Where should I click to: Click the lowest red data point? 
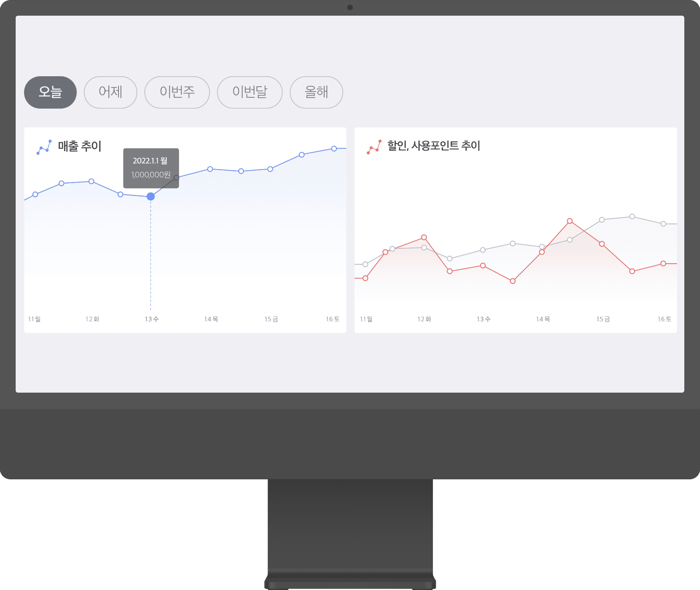tap(513, 281)
